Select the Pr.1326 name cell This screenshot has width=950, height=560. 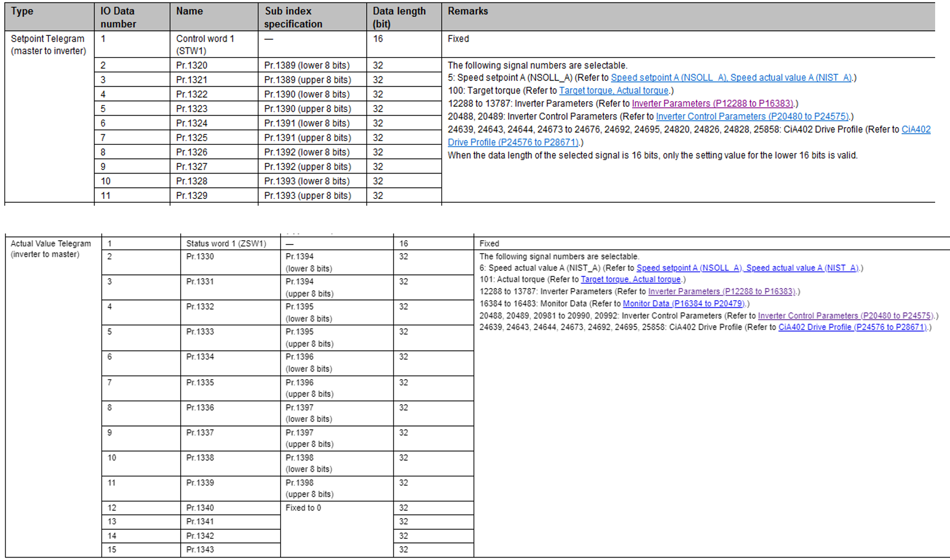pyautogui.click(x=214, y=152)
